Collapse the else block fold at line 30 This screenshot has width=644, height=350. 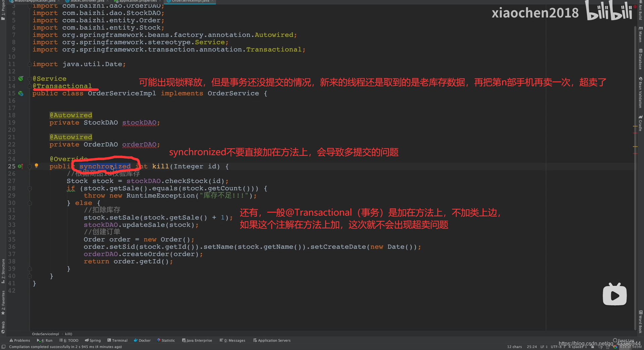point(30,203)
